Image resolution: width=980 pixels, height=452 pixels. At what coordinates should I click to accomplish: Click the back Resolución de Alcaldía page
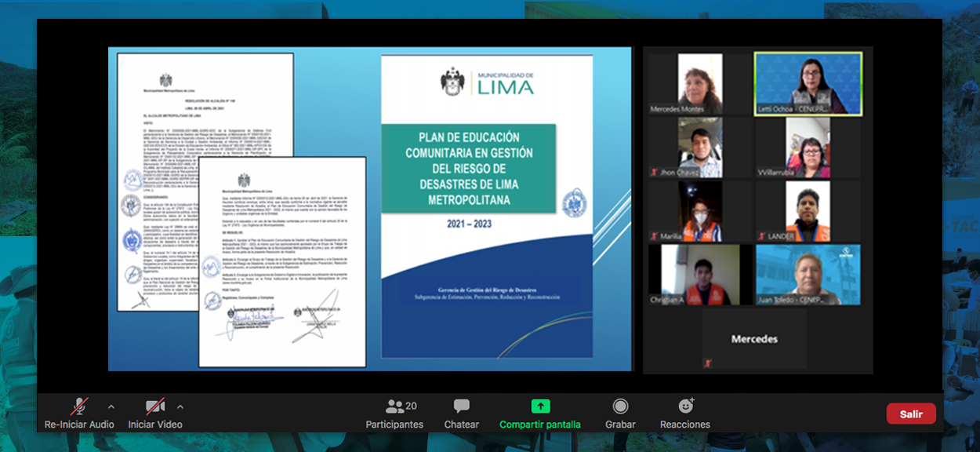click(x=205, y=182)
